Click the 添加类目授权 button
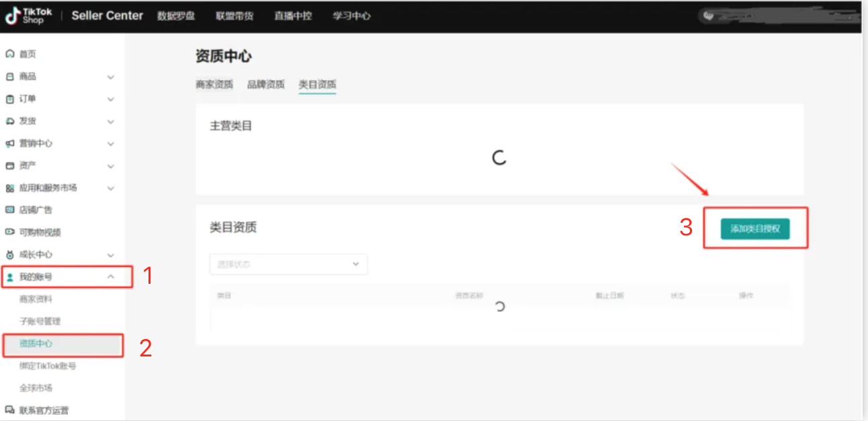The image size is (868, 421). coord(755,229)
